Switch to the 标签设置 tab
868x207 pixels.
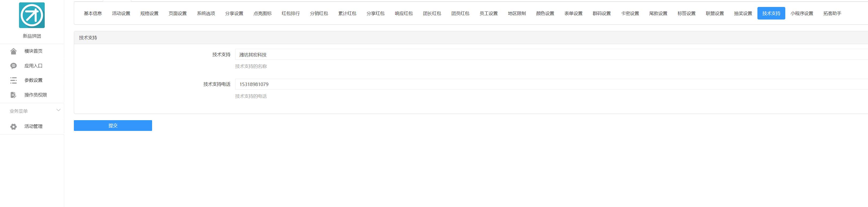tap(687, 13)
